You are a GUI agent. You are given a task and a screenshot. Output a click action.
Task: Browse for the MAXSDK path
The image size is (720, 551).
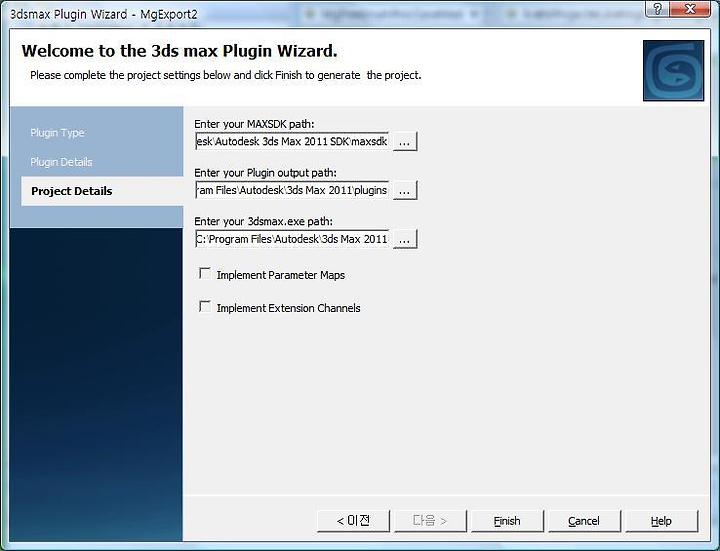405,141
